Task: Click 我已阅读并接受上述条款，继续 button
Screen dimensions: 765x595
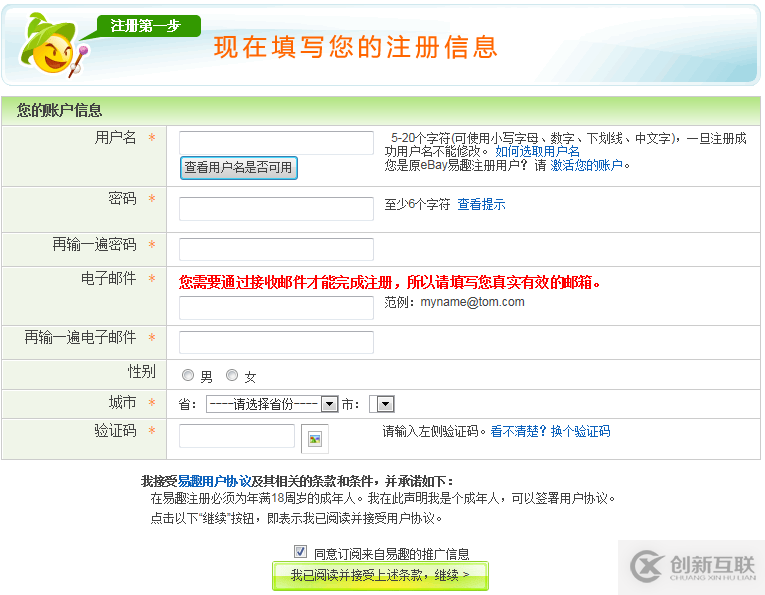Action: point(380,575)
